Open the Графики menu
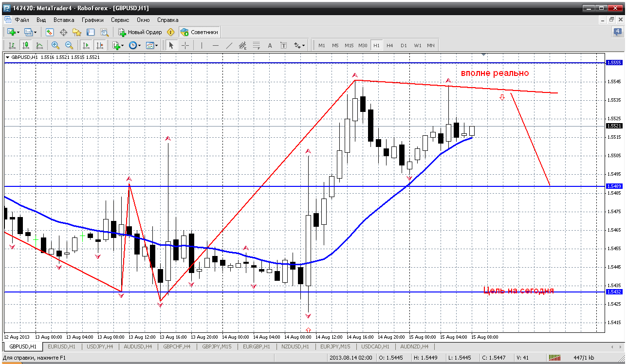 (92, 20)
